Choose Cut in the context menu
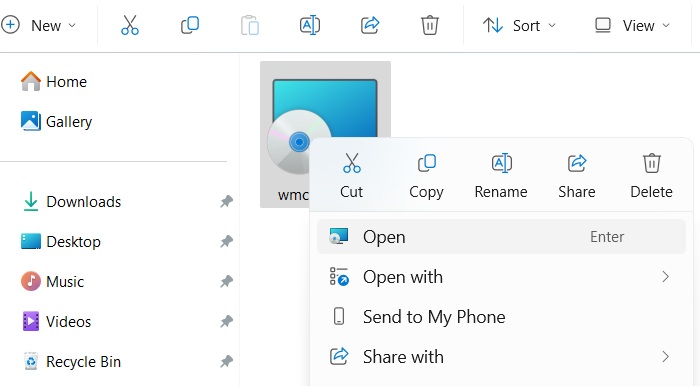700x386 pixels. coord(351,175)
